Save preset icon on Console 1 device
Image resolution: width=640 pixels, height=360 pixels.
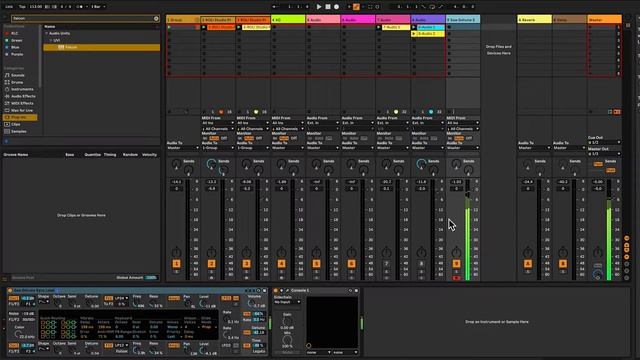356,291
